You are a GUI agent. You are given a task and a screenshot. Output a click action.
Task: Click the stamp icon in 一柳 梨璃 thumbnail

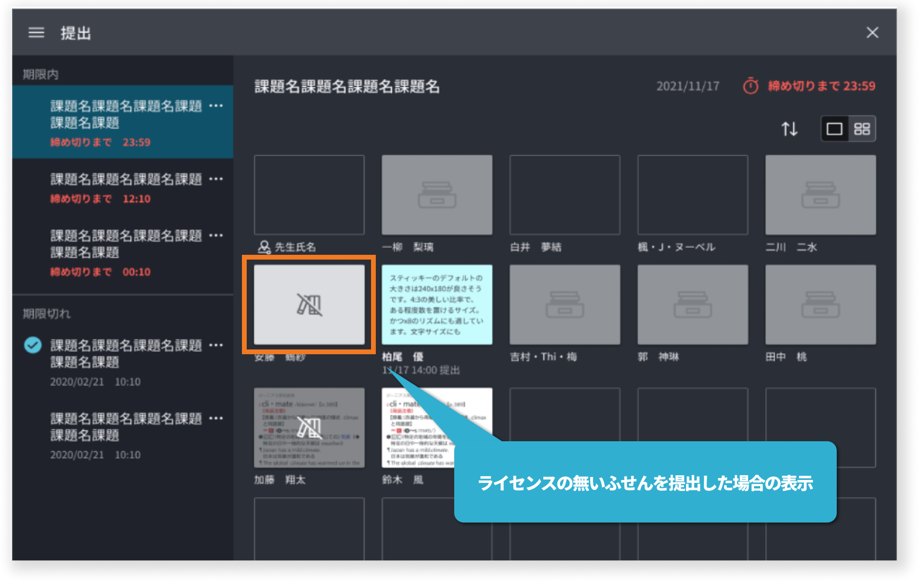pyautogui.click(x=437, y=195)
